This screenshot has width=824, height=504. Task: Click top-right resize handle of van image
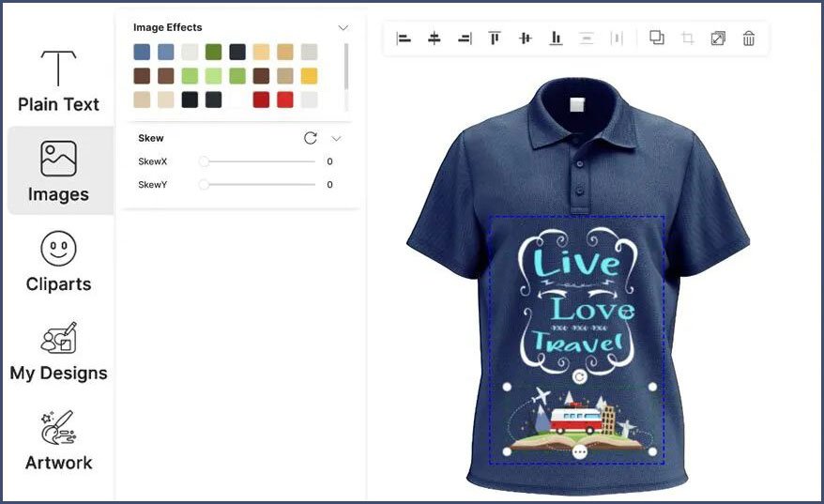tap(652, 387)
